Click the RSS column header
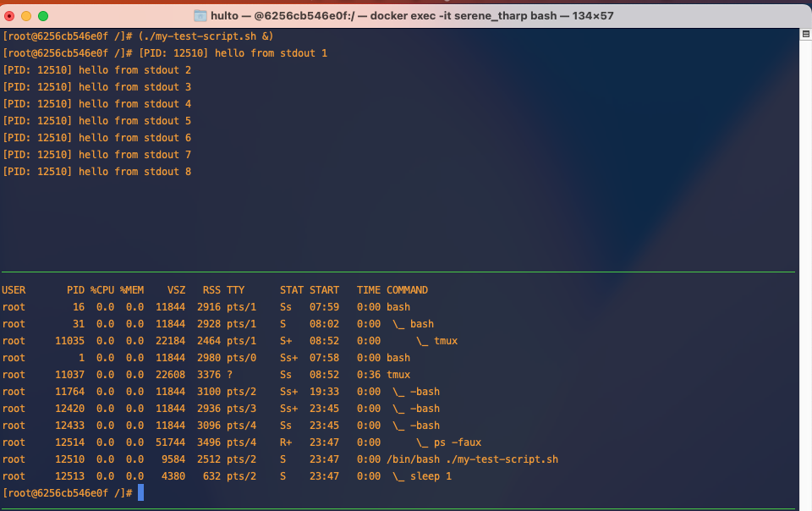 pos(211,290)
